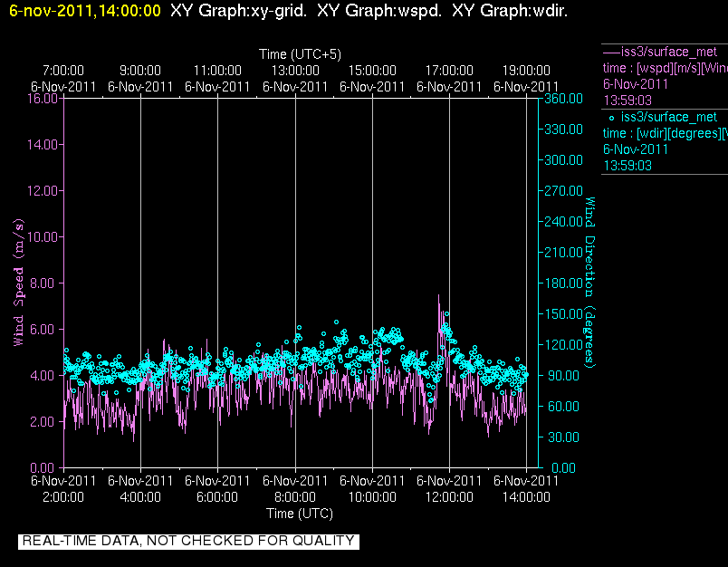728x567 pixels.
Task: Click the 12.00 wind speed tick label
Action: click(x=43, y=190)
